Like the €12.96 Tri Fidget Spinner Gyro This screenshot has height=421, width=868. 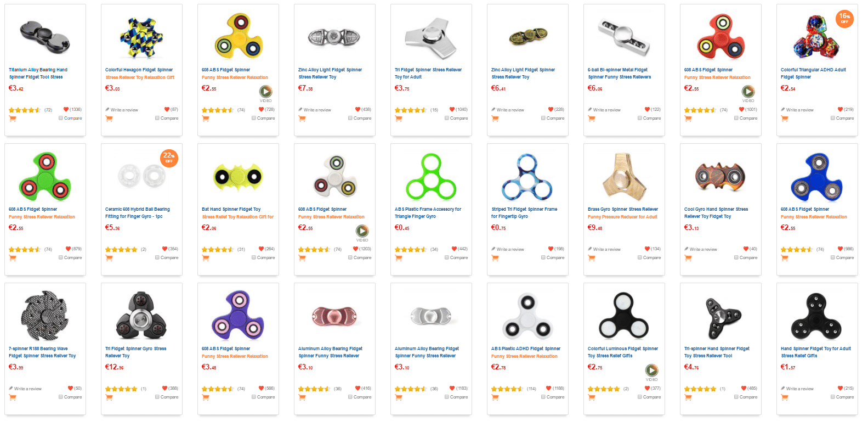167,389
